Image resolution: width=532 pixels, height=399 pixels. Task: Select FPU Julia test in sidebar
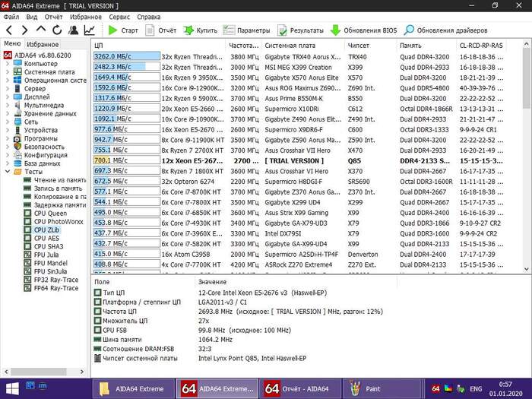click(50, 255)
